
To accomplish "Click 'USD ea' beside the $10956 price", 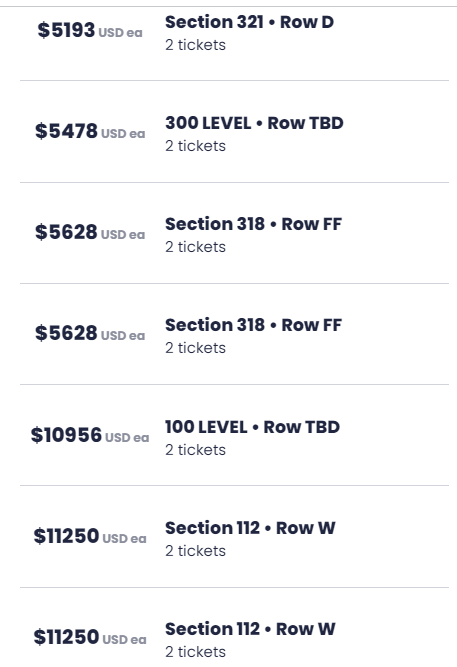I will (x=127, y=438).
